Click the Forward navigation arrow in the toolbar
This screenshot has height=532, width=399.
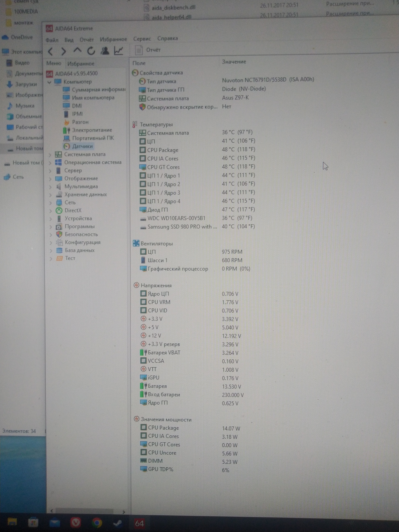point(64,51)
